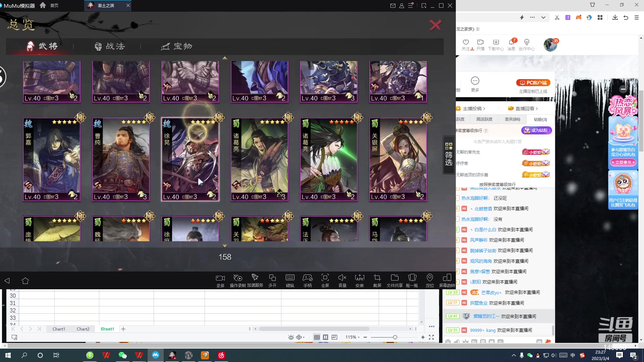This screenshot has height=362, width=644.
Task: Close the 总览 overview with red X
Action: point(435,25)
